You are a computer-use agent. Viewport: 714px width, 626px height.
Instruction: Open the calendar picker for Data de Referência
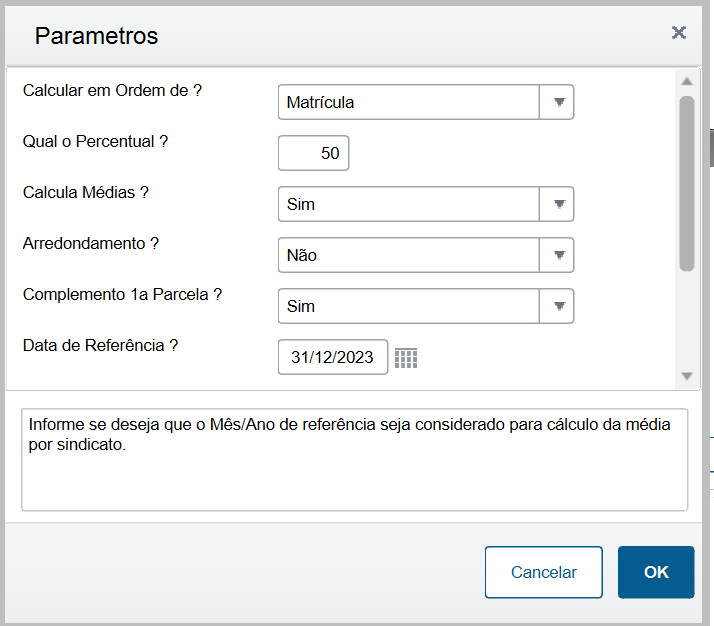pos(406,358)
